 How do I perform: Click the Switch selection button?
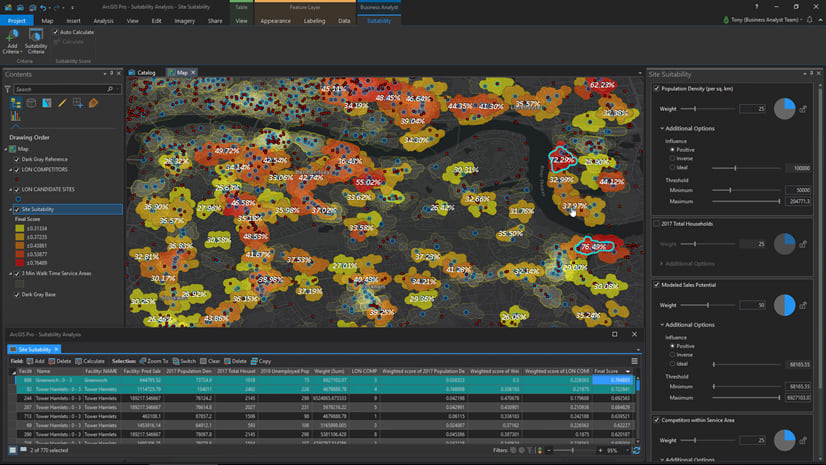click(x=183, y=361)
